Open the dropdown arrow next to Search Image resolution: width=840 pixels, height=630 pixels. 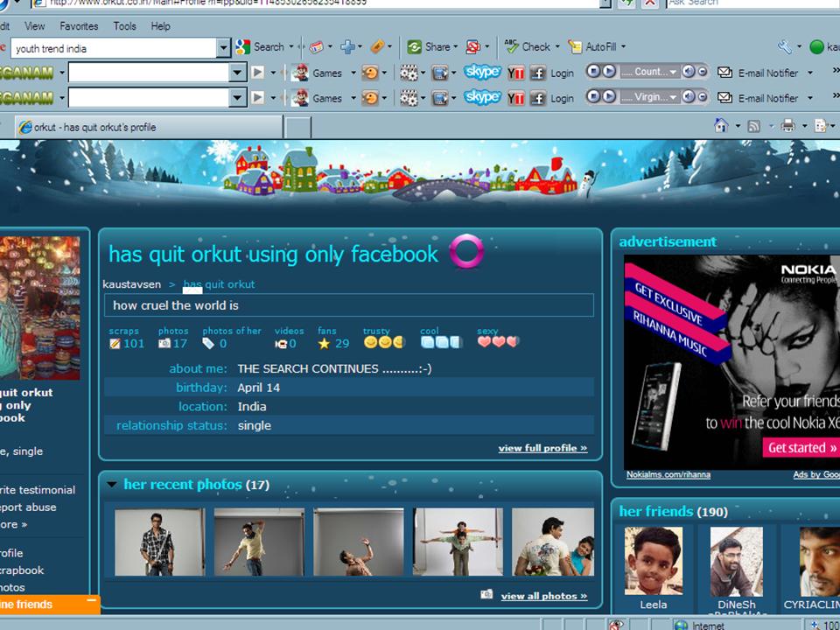[291, 47]
